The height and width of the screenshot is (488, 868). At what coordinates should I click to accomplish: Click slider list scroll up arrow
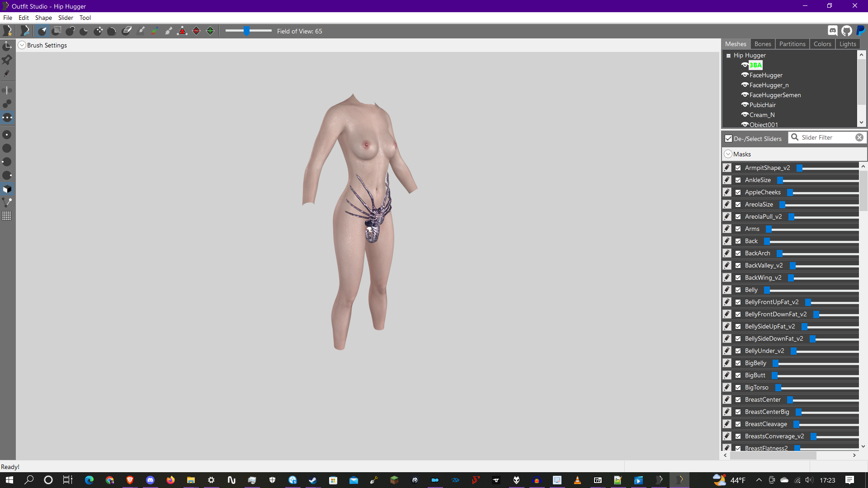click(863, 166)
